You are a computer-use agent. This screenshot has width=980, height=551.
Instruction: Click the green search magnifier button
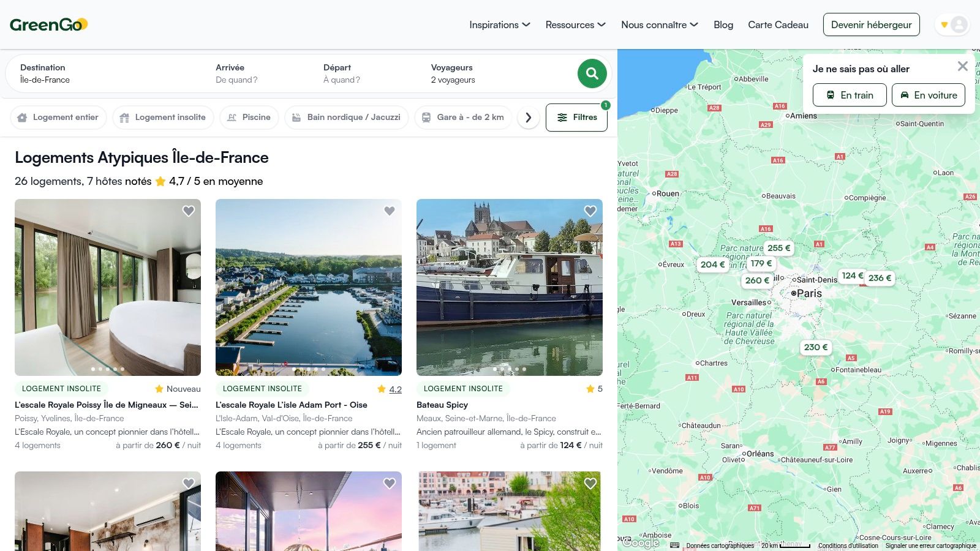pyautogui.click(x=592, y=73)
